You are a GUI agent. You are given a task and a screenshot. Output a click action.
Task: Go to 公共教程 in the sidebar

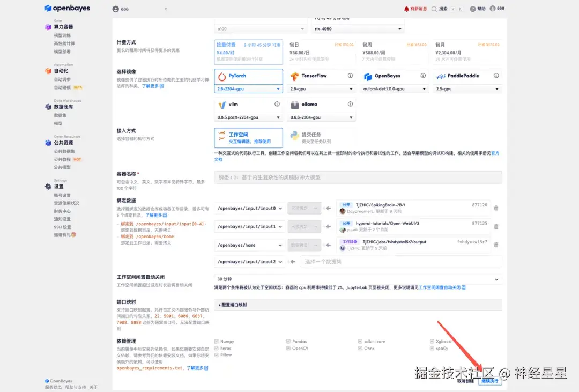[62, 160]
